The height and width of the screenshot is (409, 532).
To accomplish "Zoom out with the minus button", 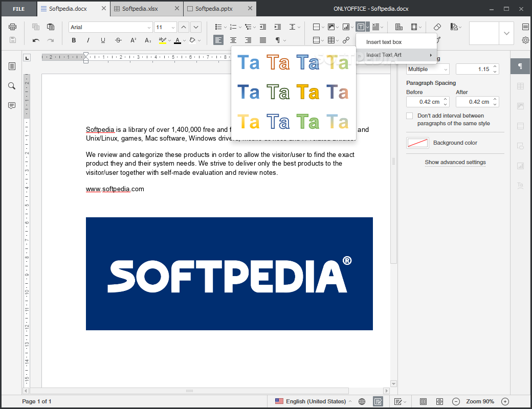I will point(456,401).
